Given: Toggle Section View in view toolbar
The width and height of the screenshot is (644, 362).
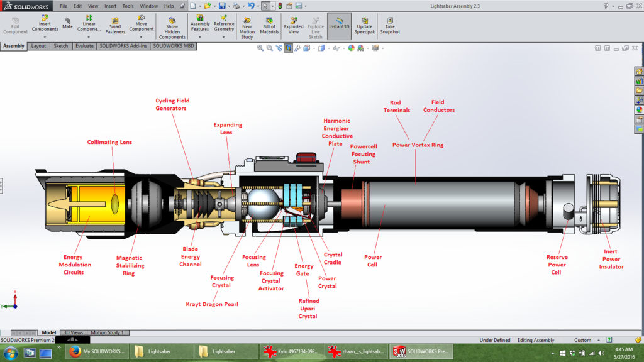Looking at the screenshot, I should point(288,48).
